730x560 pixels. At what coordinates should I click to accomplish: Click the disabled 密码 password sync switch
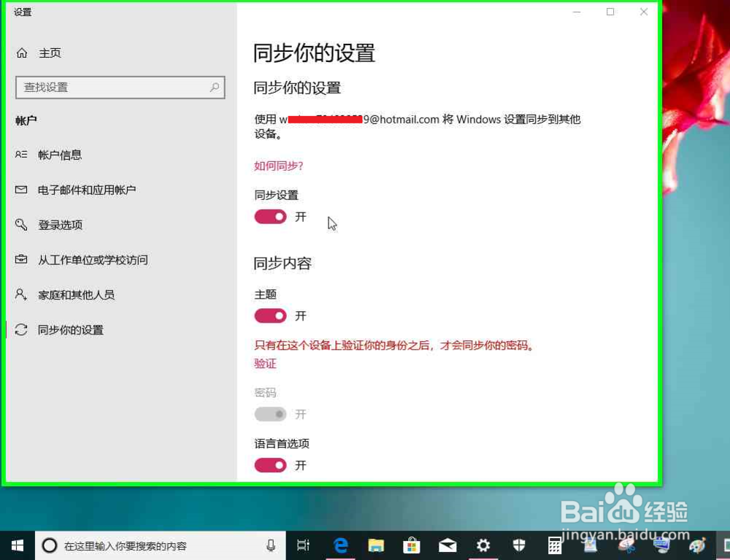pyautogui.click(x=270, y=414)
